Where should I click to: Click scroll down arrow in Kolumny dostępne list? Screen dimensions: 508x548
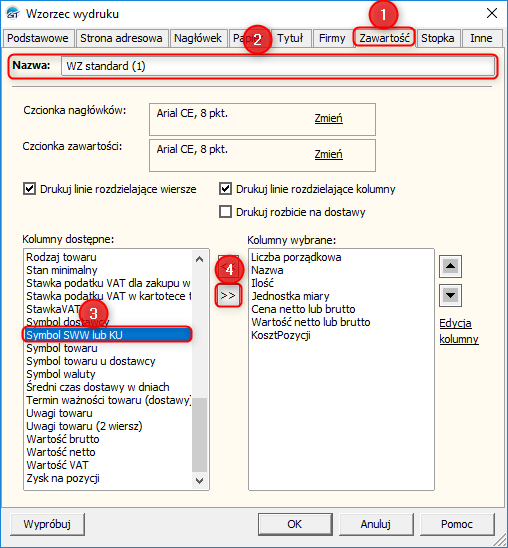(199, 481)
